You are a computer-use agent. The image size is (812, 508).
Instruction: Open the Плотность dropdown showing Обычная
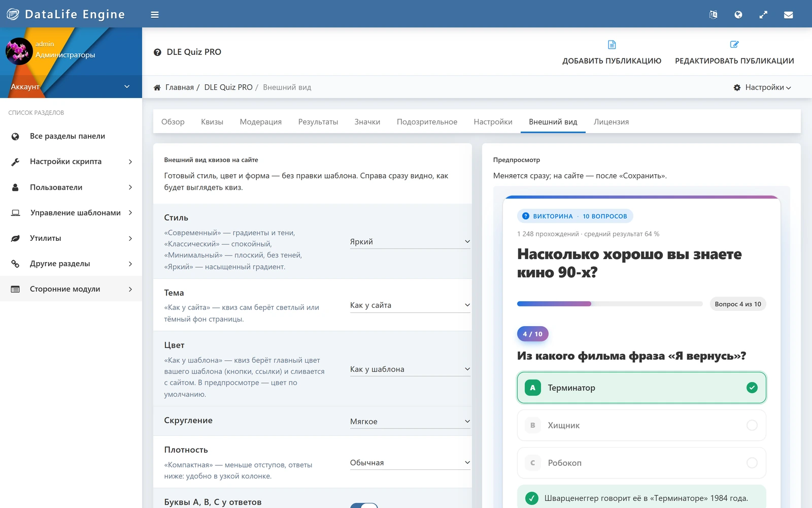tap(410, 463)
